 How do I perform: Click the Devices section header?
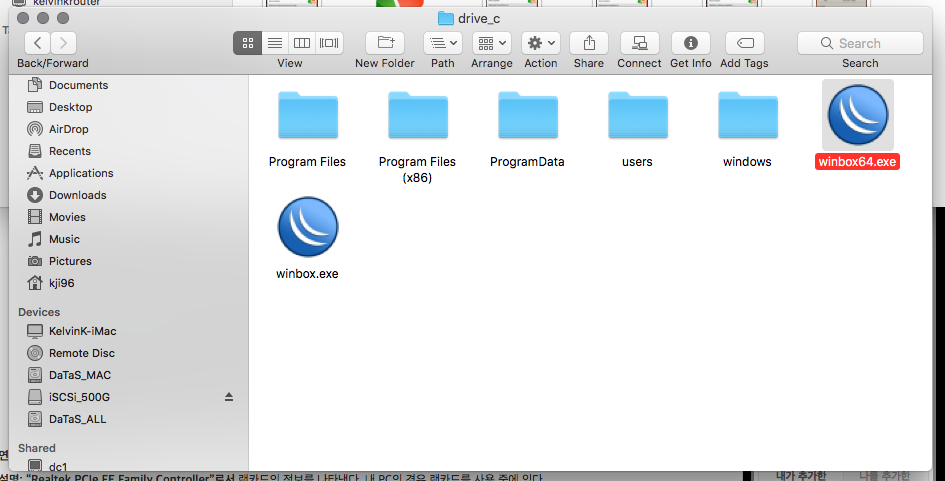[x=39, y=312]
